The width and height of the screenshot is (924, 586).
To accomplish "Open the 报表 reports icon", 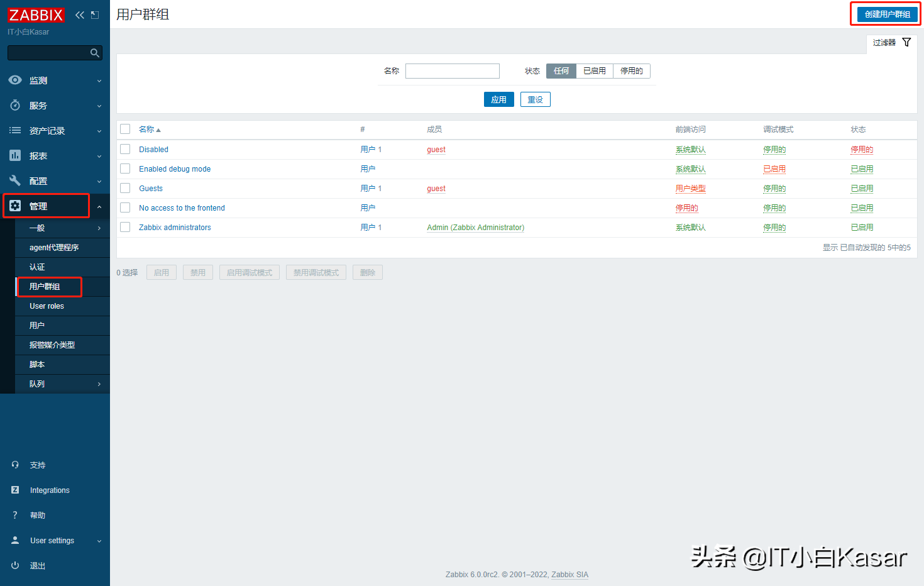I will [15, 155].
